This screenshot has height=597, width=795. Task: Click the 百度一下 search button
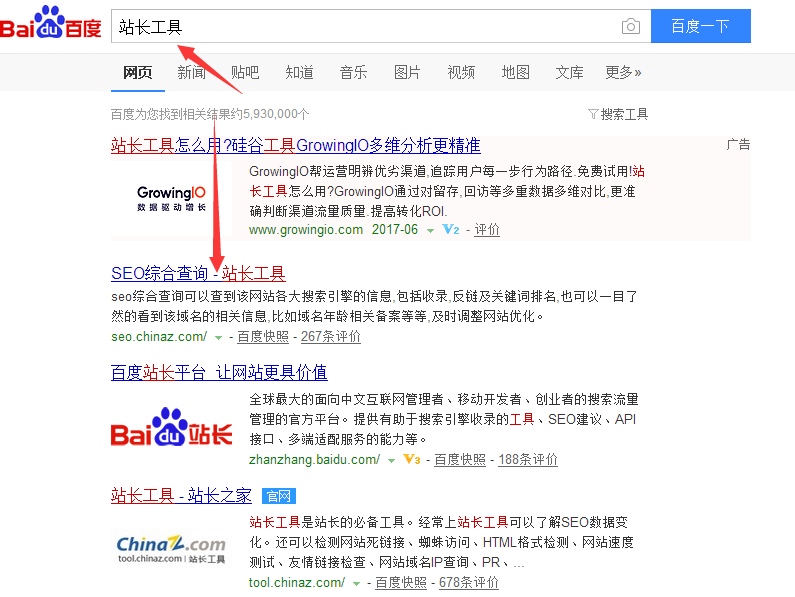(701, 26)
